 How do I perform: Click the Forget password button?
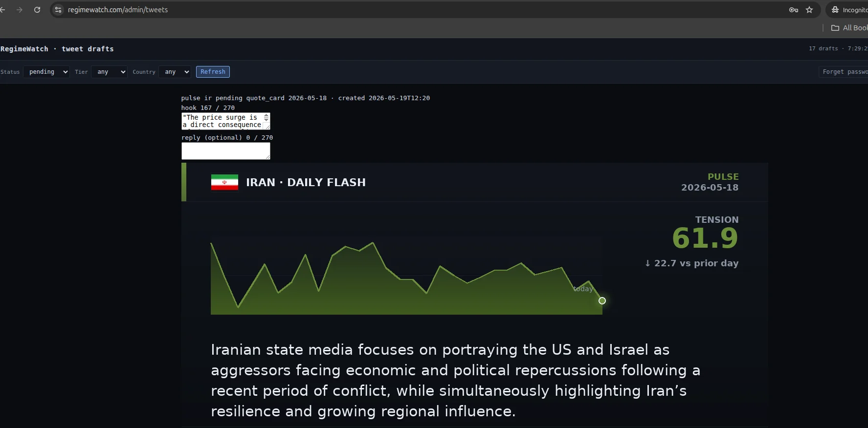coord(844,72)
